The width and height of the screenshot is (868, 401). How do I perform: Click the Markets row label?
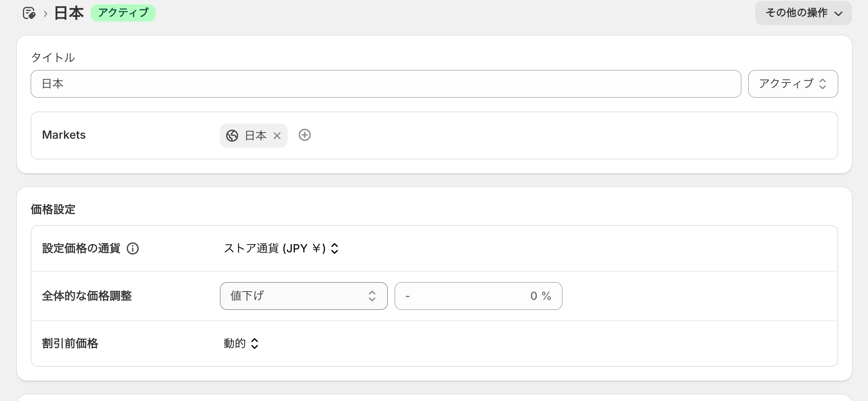64,135
